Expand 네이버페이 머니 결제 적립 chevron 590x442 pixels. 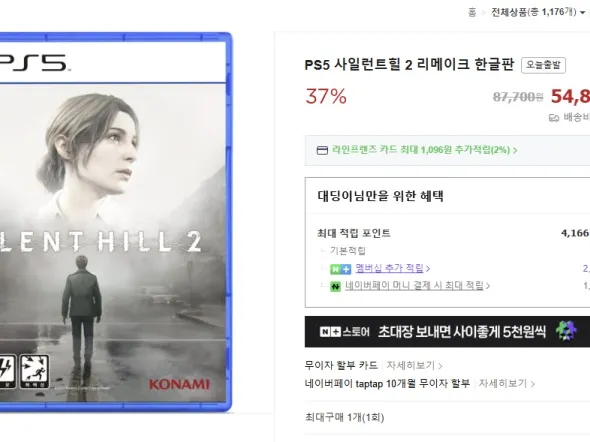(x=488, y=286)
